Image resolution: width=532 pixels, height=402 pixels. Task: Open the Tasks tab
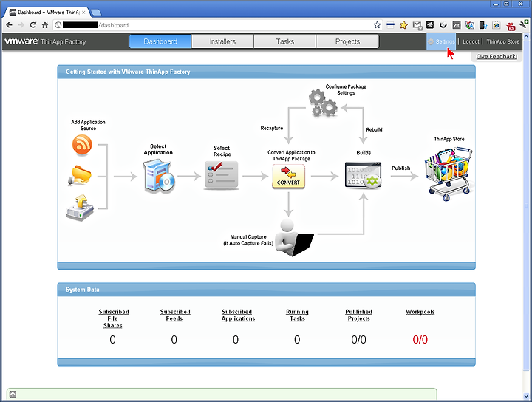285,41
